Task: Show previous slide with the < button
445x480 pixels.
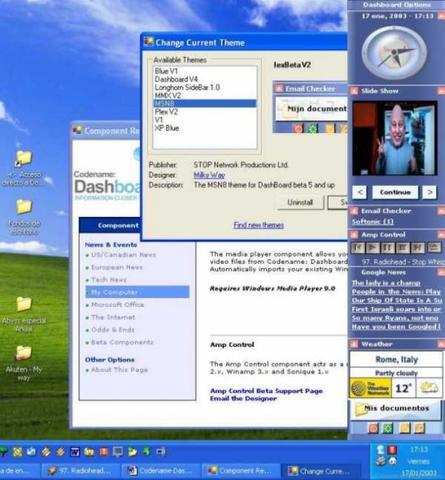Action: [x=359, y=192]
